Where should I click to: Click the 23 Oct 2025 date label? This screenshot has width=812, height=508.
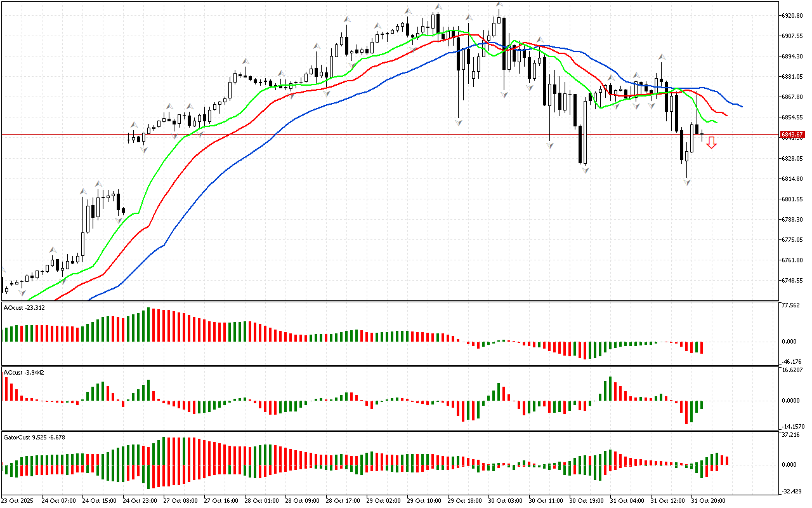pyautogui.click(x=17, y=500)
